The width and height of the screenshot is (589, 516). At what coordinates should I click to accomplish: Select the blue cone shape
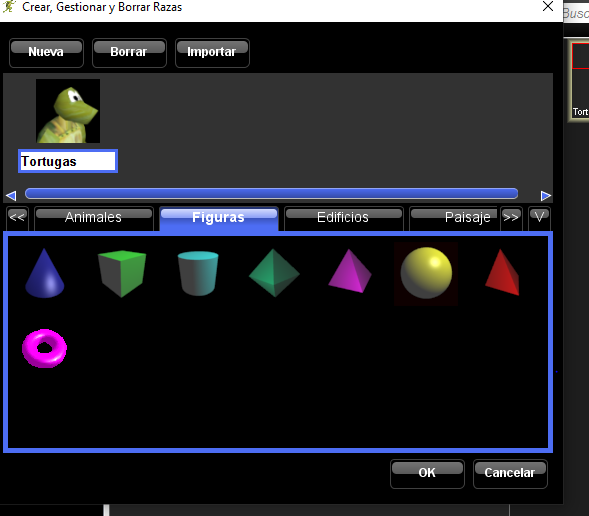click(45, 273)
